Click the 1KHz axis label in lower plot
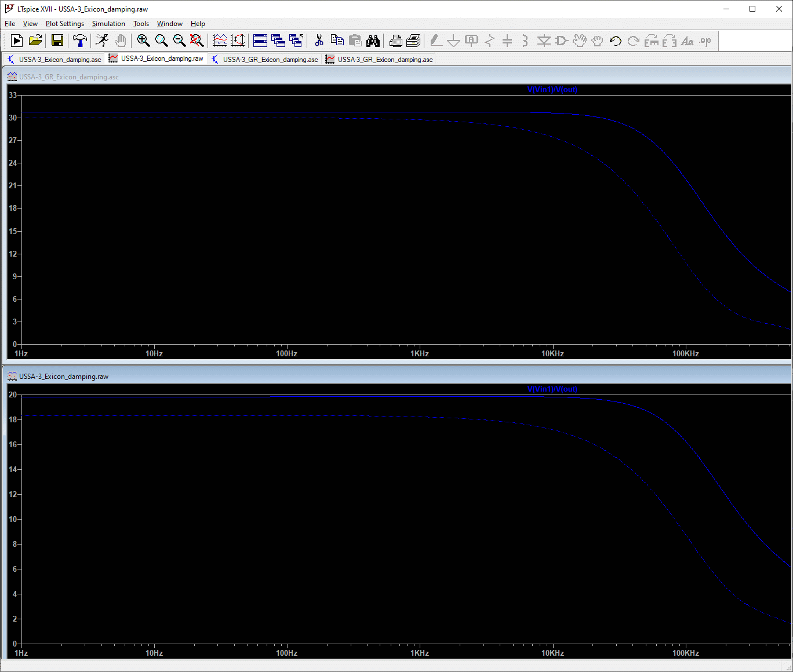Image resolution: width=793 pixels, height=672 pixels. (420, 653)
